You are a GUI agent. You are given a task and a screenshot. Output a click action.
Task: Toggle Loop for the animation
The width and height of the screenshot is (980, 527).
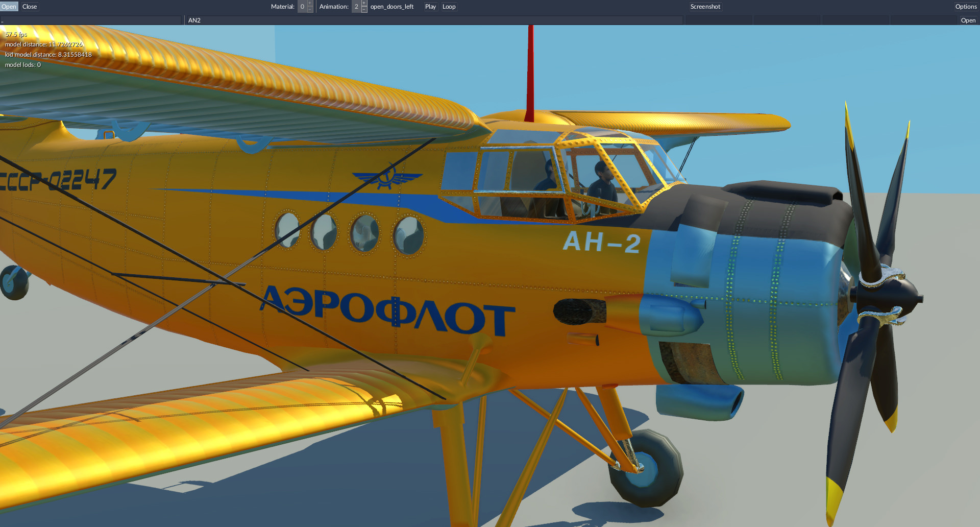(x=449, y=7)
